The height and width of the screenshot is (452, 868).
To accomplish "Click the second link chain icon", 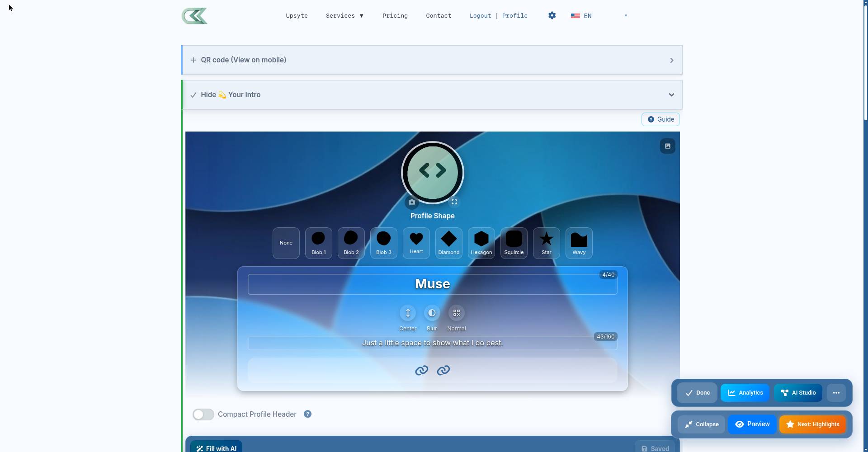I will tap(443, 371).
